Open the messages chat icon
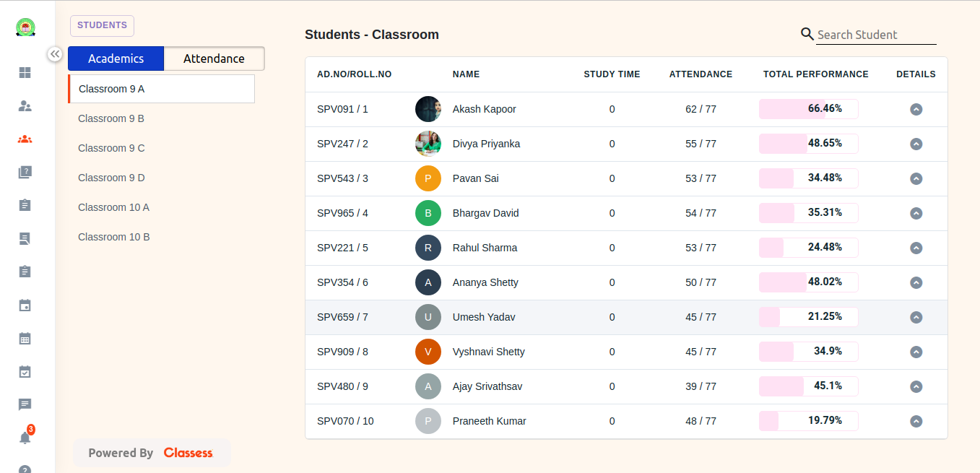Image resolution: width=980 pixels, height=473 pixels. click(x=25, y=404)
